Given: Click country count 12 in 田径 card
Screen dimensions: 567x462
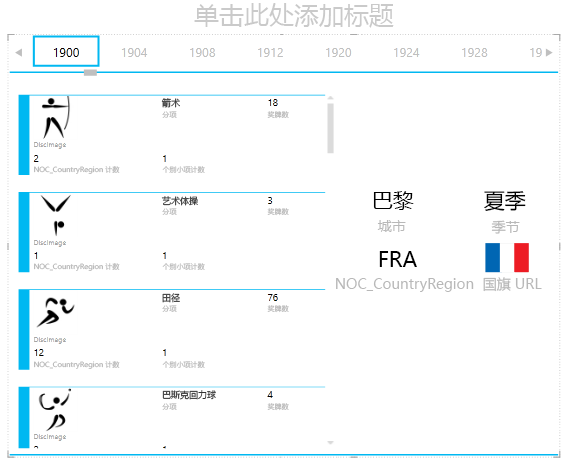Looking at the screenshot, I should tap(39, 353).
